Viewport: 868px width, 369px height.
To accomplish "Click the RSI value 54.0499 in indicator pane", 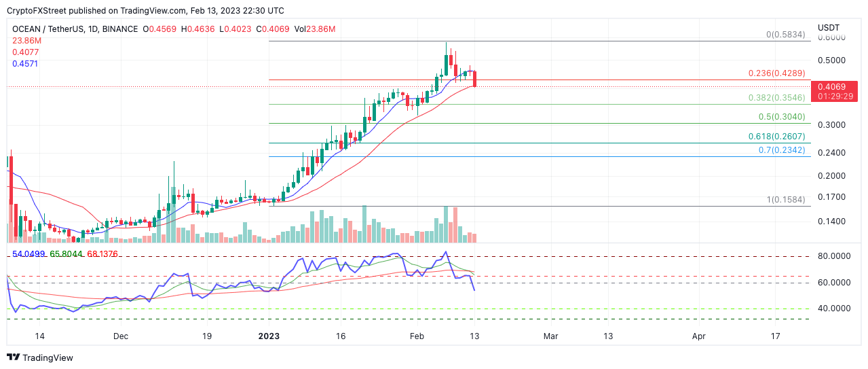I will pos(29,254).
